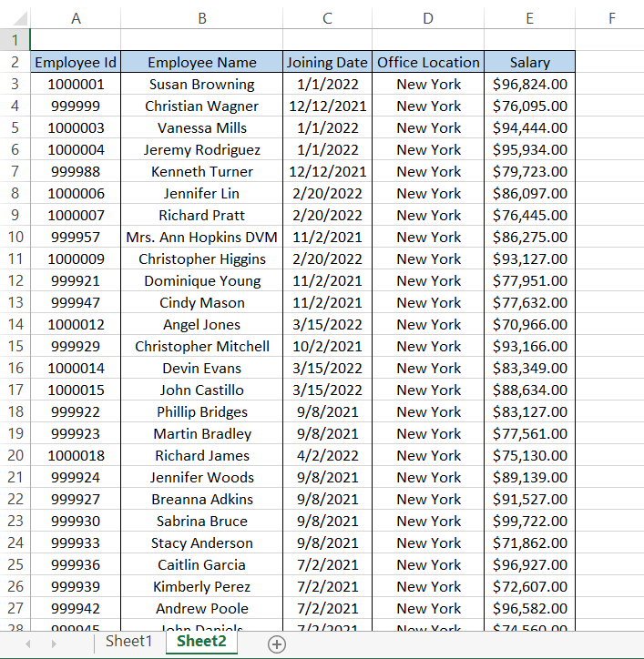
Task: Switch to the Sheet1 tab
Action: tap(128, 642)
